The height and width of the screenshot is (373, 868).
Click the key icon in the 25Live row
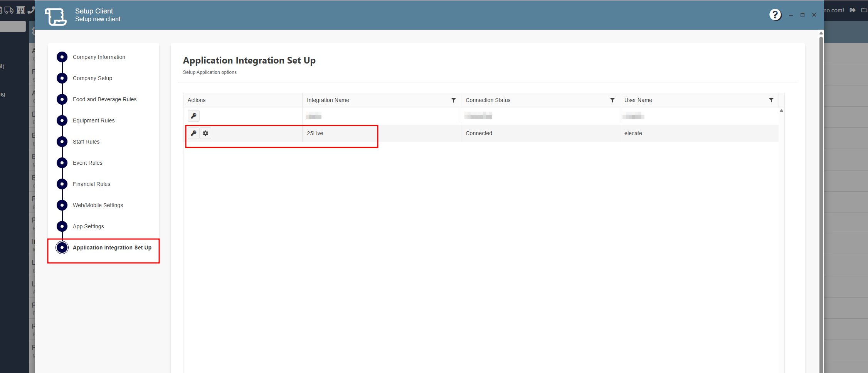[193, 133]
